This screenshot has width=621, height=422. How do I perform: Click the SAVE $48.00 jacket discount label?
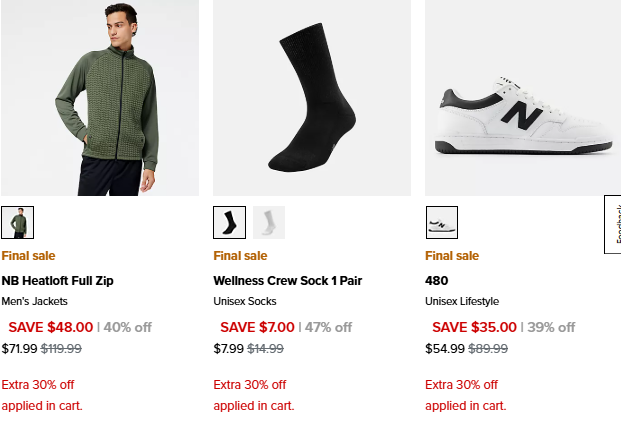coord(51,327)
